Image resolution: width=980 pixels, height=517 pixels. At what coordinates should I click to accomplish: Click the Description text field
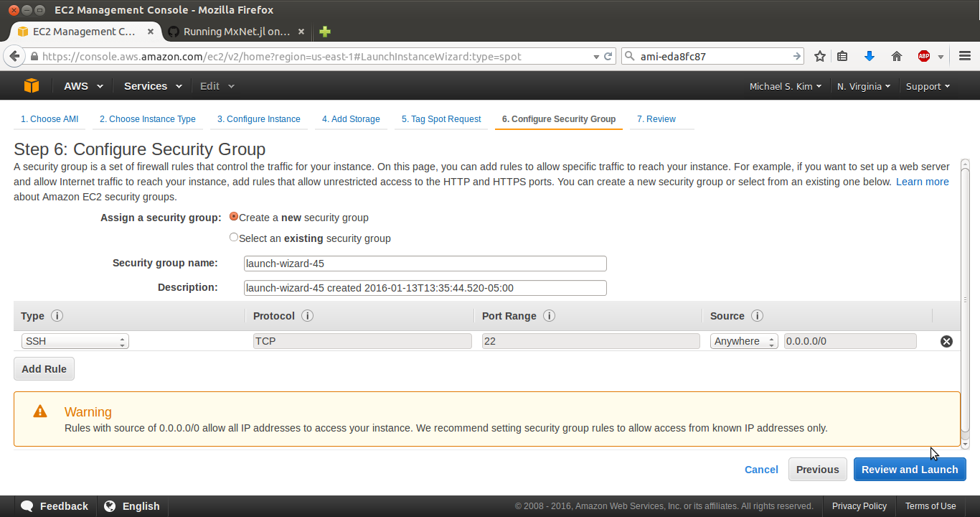pos(425,288)
